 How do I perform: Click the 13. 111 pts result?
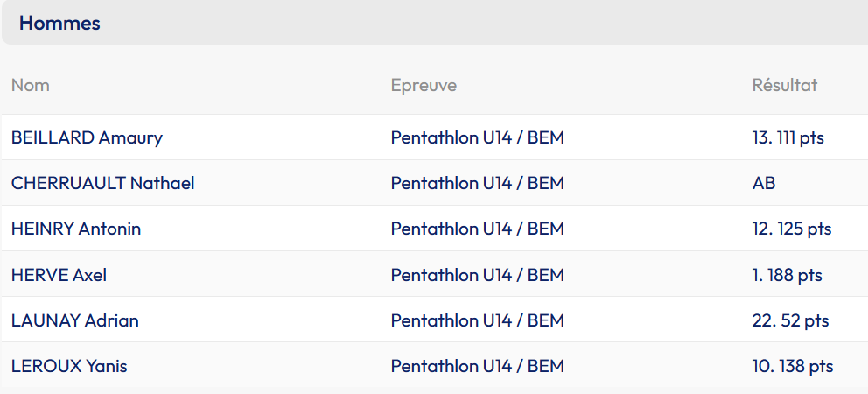pyautogui.click(x=787, y=137)
